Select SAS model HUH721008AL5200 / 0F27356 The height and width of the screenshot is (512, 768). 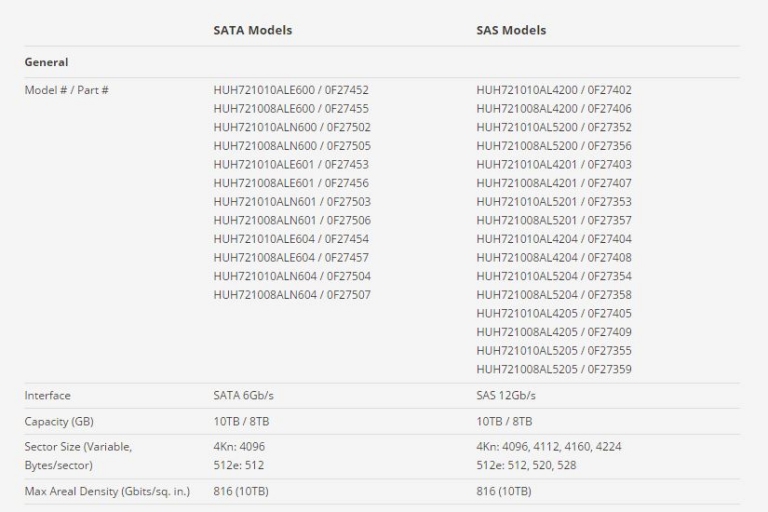[554, 146]
